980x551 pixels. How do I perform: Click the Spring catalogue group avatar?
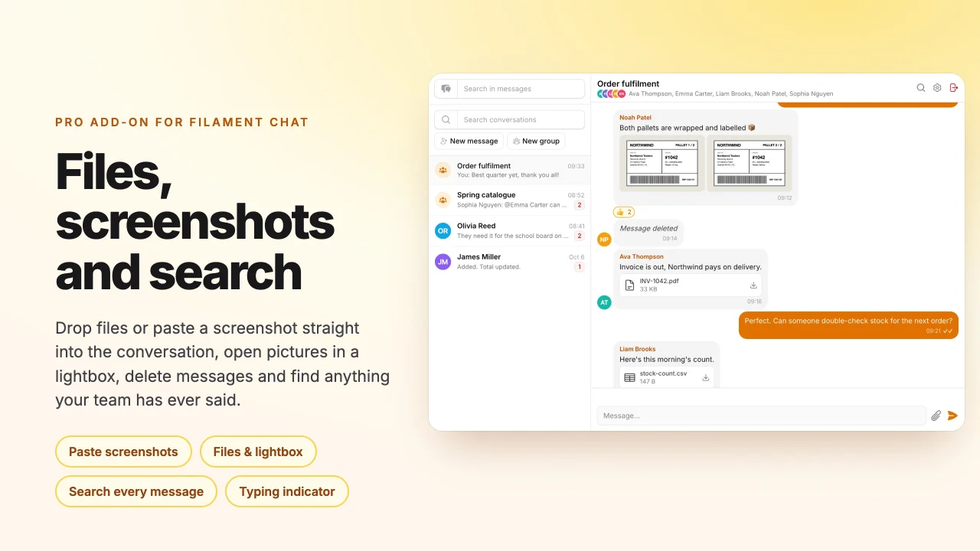coord(443,200)
